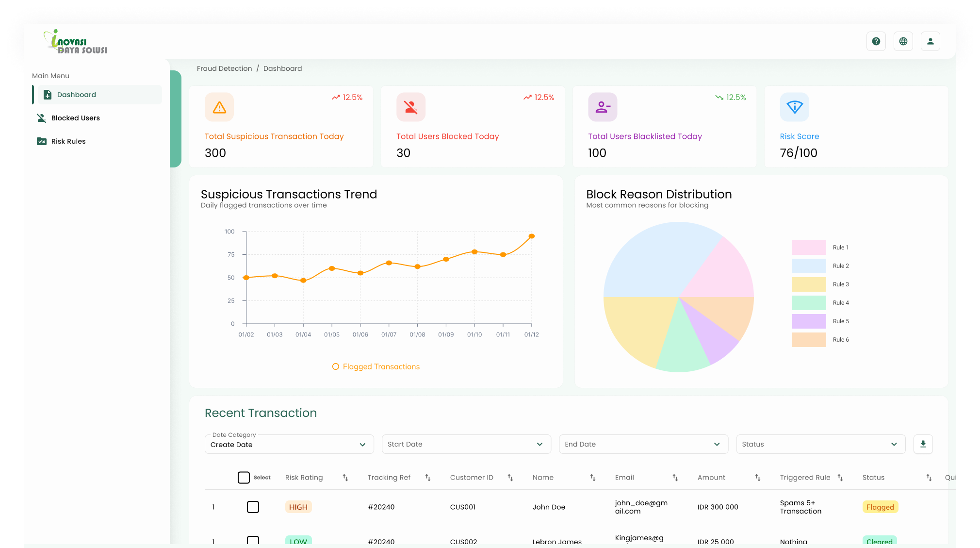Click the blocked-user icon on Users Blocked card
This screenshot has width=980, height=548.
tap(410, 107)
